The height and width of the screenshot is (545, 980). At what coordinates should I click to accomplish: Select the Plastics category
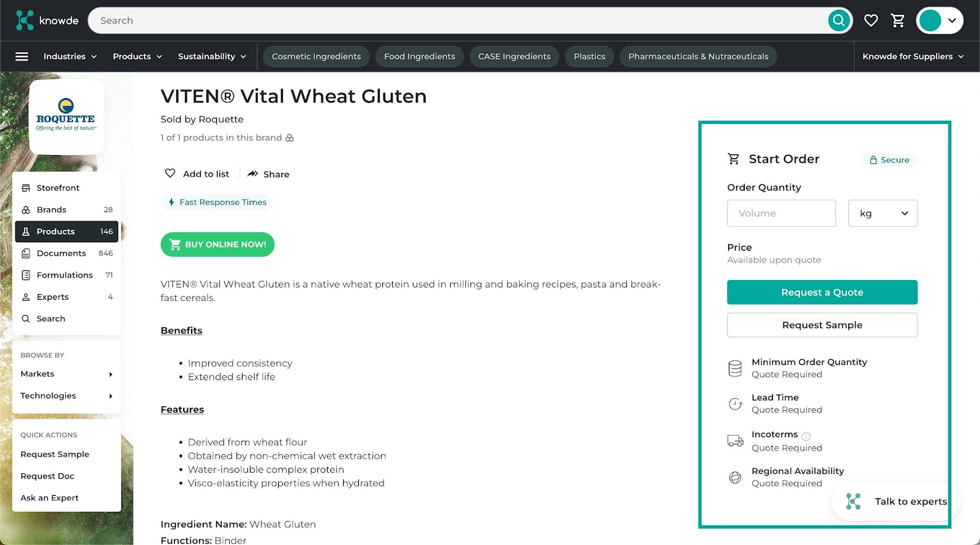tap(589, 56)
